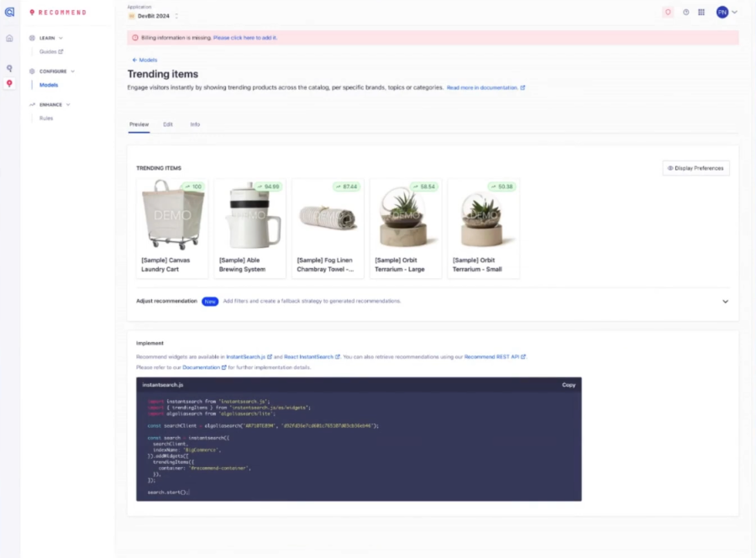Click '[Sample] Canvas Laundry Cart' product title
This screenshot has width=756, height=558.
pos(165,265)
